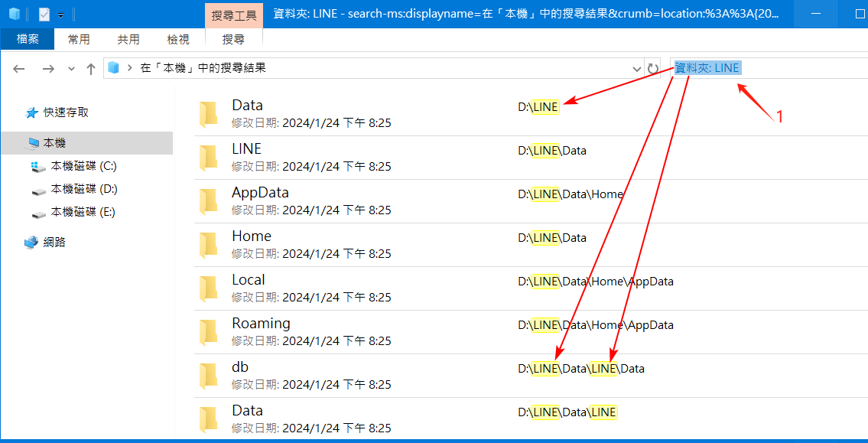Click the quick access star icon
The width and height of the screenshot is (868, 443).
click(31, 113)
